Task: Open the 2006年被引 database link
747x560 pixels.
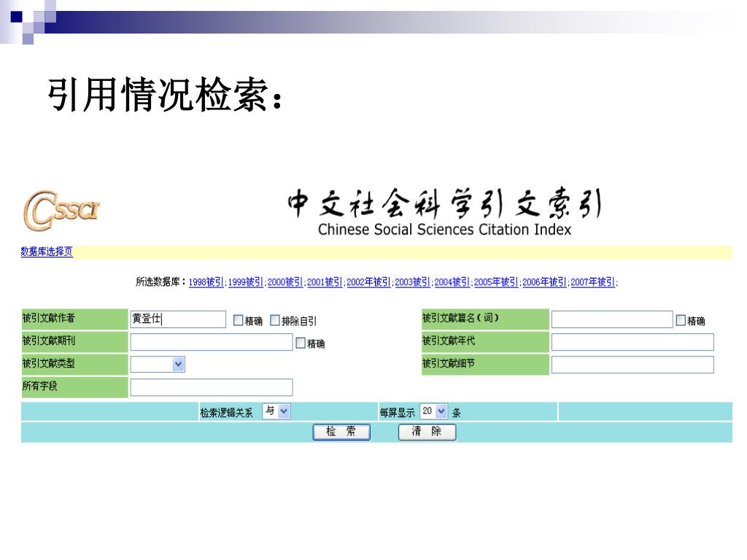Action: [544, 282]
